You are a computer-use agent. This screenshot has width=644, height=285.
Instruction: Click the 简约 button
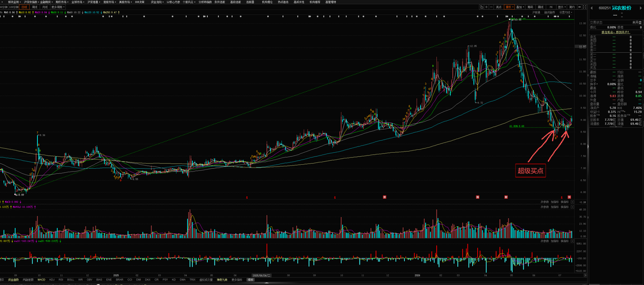coord(572,7)
